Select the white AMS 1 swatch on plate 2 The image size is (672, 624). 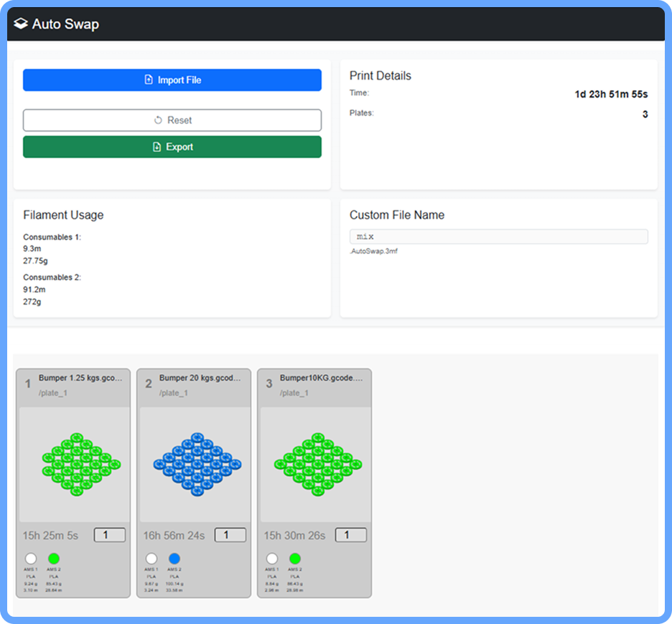point(151,559)
